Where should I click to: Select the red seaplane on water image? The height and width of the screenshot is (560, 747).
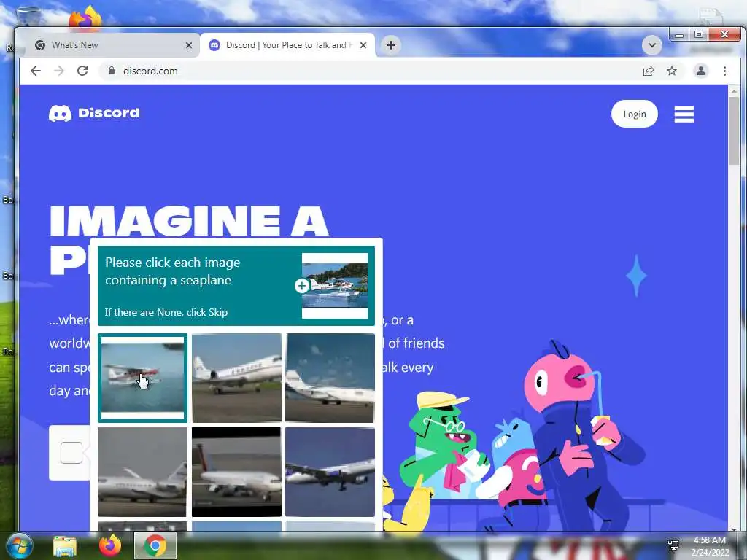pos(142,378)
